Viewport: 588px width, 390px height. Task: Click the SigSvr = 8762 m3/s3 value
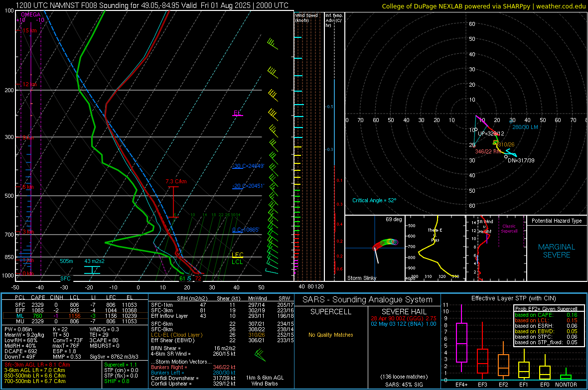[114, 357]
